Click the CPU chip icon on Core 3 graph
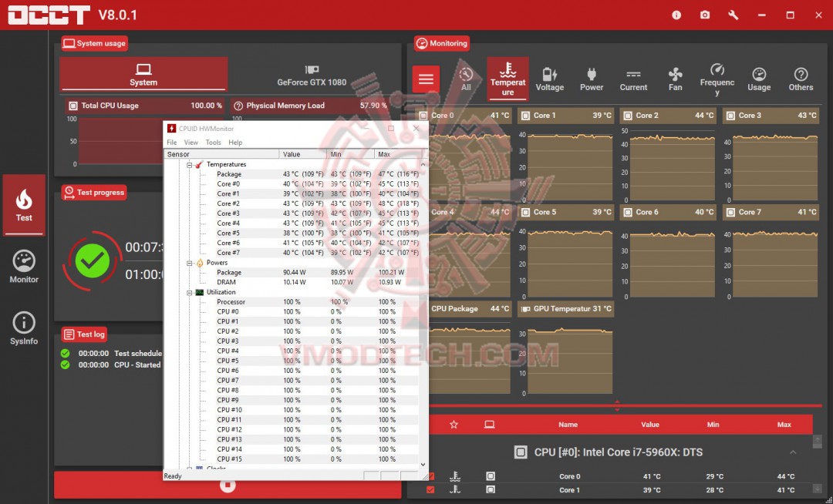Image resolution: width=833 pixels, height=504 pixels. 730,115
